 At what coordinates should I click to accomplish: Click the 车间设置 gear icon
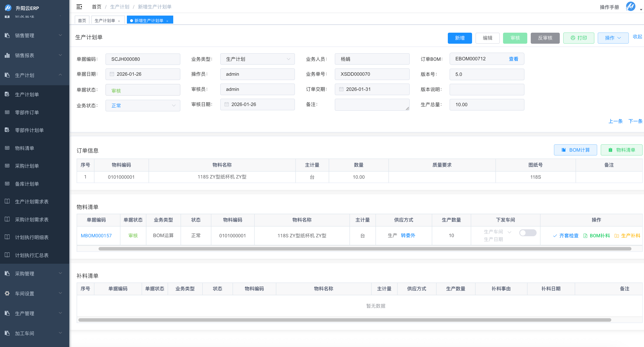point(7,294)
